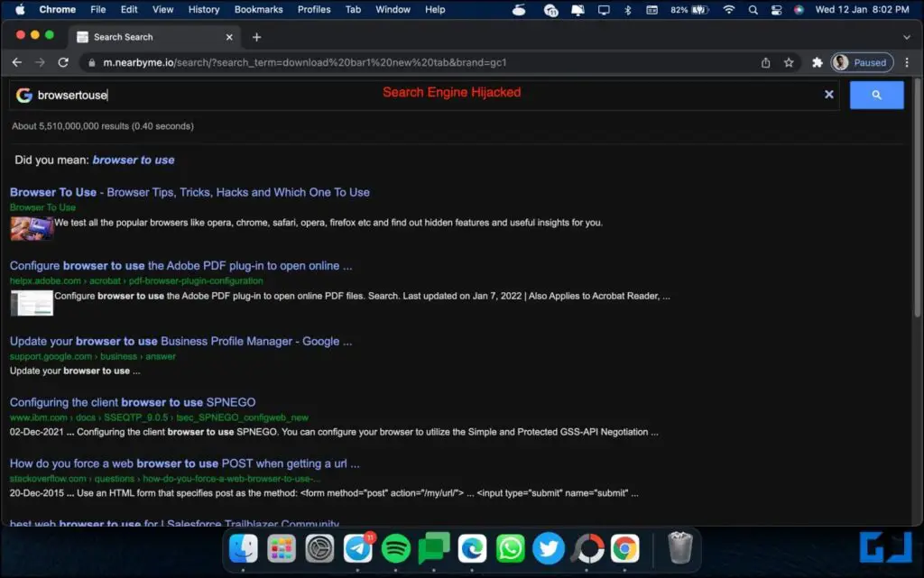Image resolution: width=924 pixels, height=578 pixels.
Task: Close the Search Search tab
Action: click(x=229, y=37)
